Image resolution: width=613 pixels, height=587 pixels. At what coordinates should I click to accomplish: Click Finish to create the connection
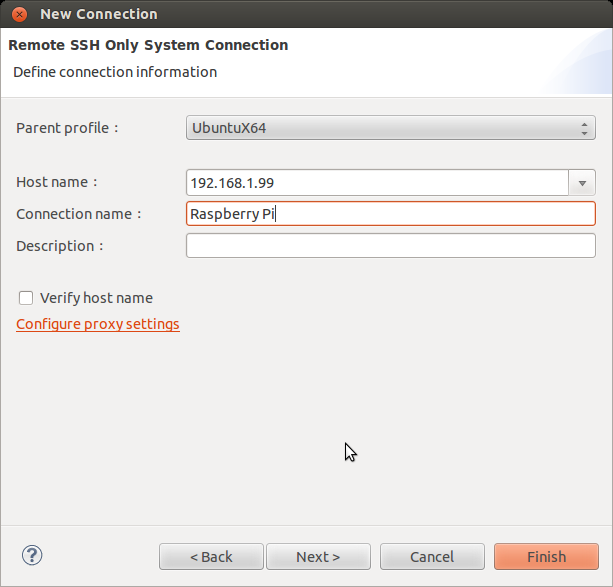click(546, 557)
